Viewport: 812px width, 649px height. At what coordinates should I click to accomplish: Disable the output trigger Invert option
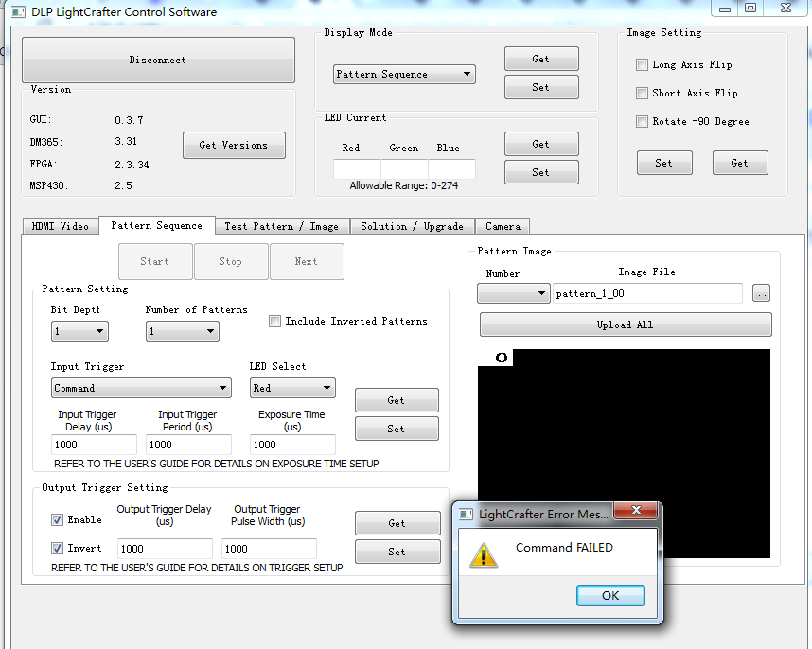[58, 547]
